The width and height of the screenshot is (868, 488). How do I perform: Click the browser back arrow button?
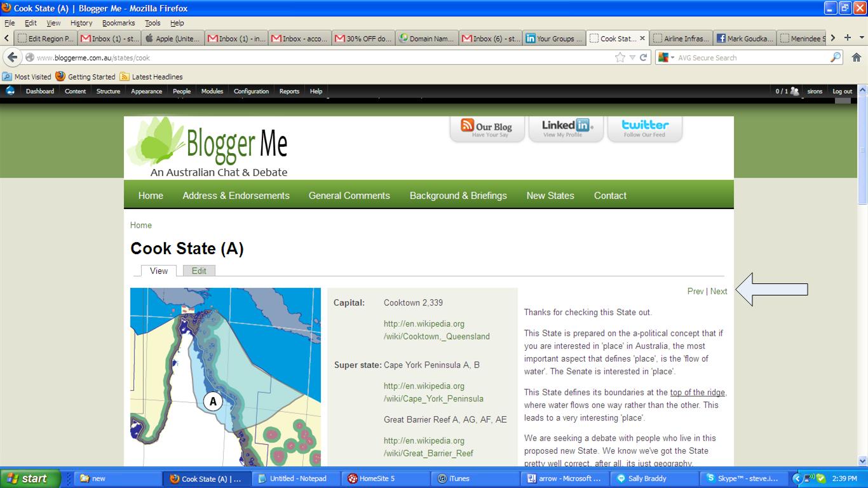click(12, 57)
